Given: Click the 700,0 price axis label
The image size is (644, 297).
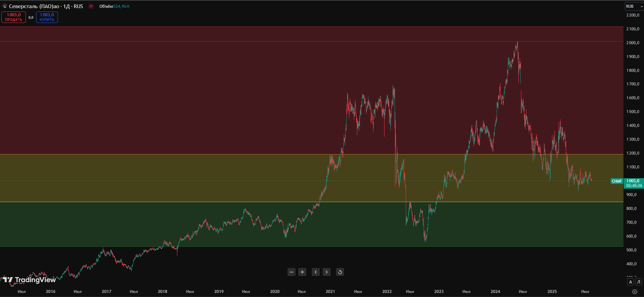Looking at the screenshot, I should [x=632, y=222].
